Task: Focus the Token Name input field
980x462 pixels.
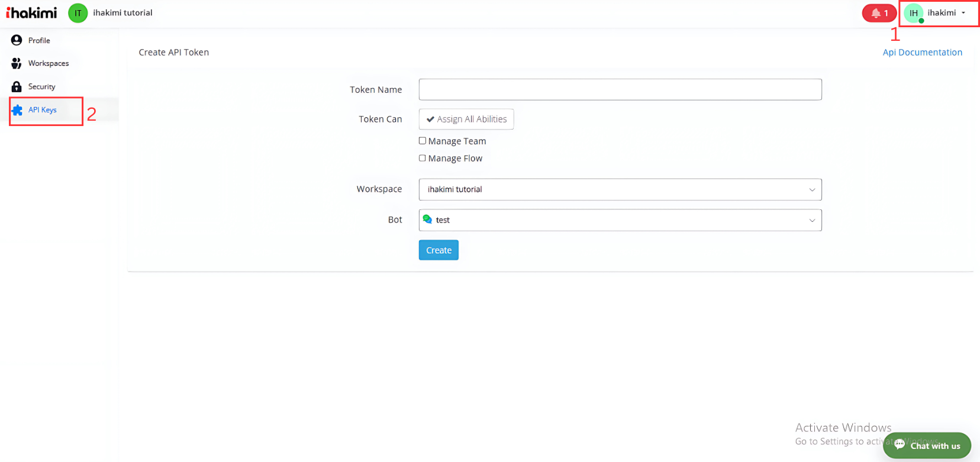Action: click(x=620, y=89)
